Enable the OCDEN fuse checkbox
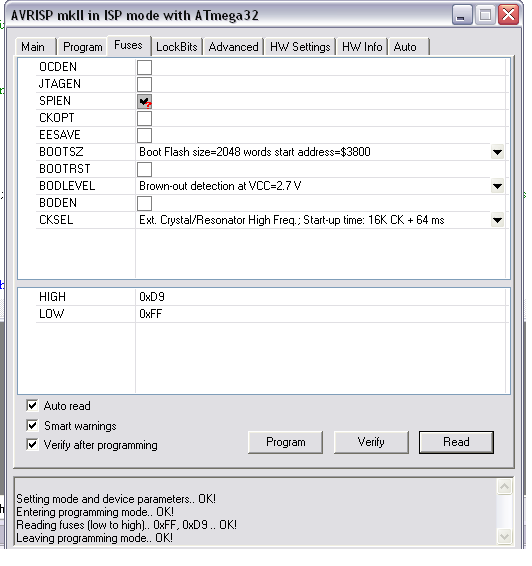Viewport: 532px width, 566px height. point(144,67)
